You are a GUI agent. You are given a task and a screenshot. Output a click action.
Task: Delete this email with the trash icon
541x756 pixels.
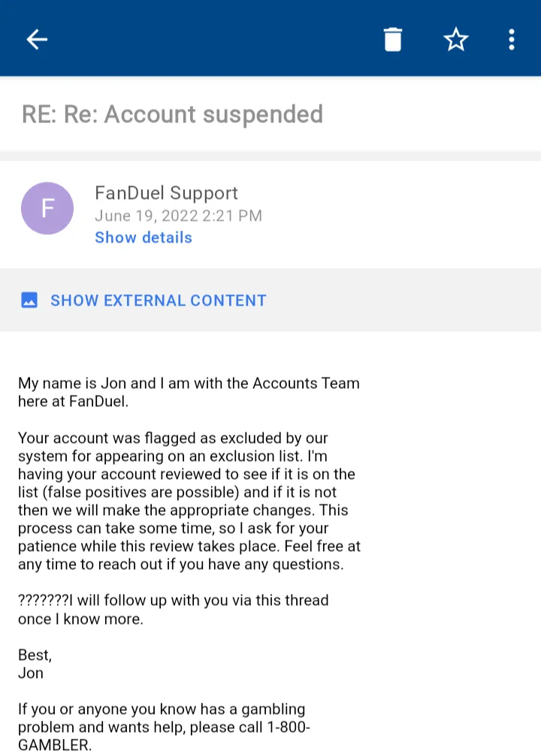tap(393, 39)
